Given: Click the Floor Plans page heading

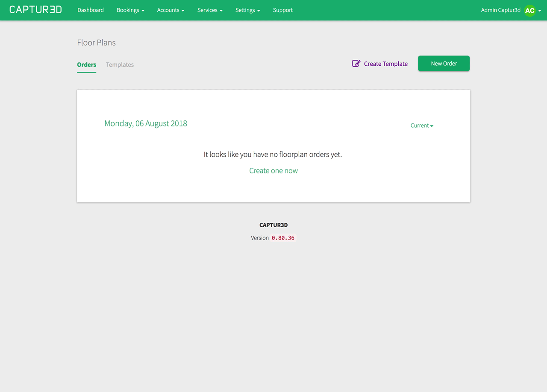Looking at the screenshot, I should point(96,43).
